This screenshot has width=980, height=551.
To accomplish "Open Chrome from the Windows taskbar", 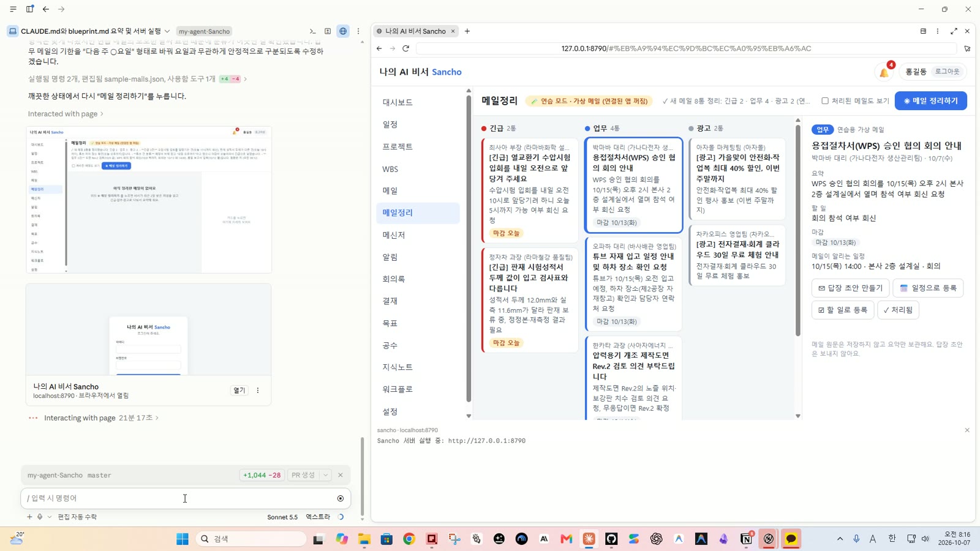I will click(409, 539).
